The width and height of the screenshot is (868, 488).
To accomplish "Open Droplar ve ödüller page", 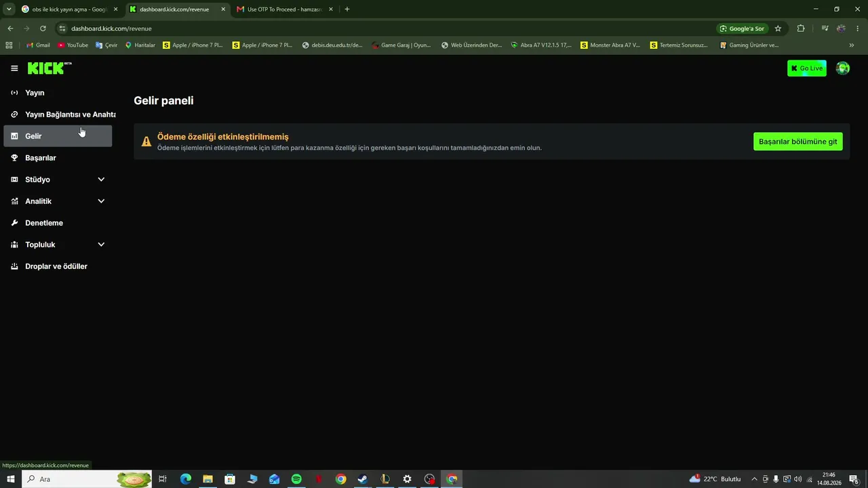I will click(58, 266).
